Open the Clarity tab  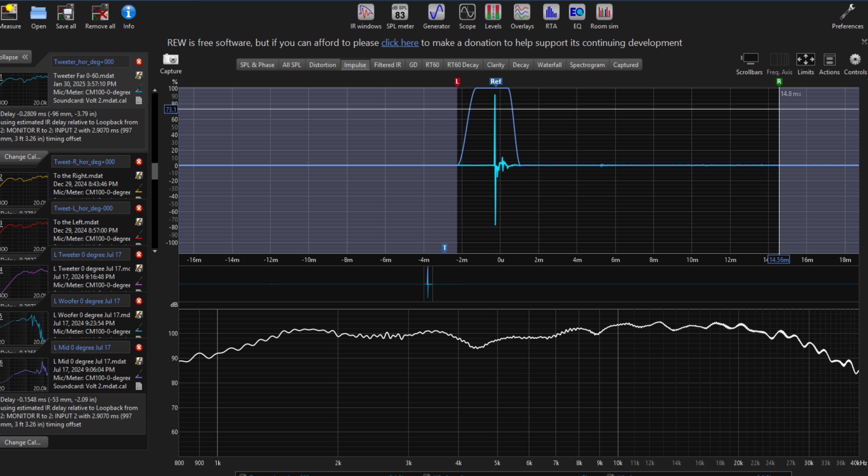click(495, 64)
